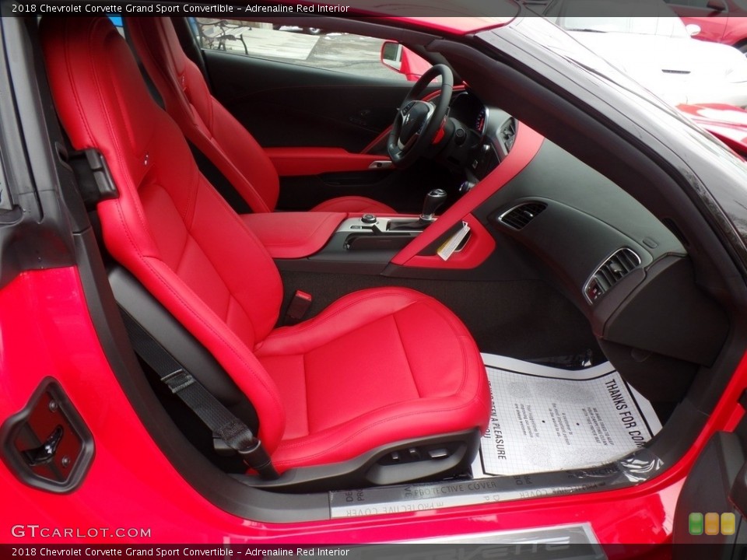Click the green-orange-yellow squares logo icon

[712, 523]
